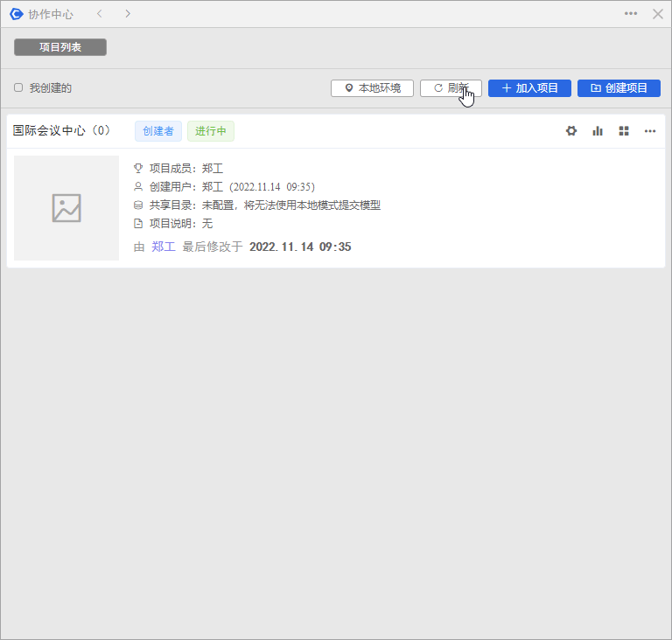Open the project statistics bar chart icon

pyautogui.click(x=598, y=131)
